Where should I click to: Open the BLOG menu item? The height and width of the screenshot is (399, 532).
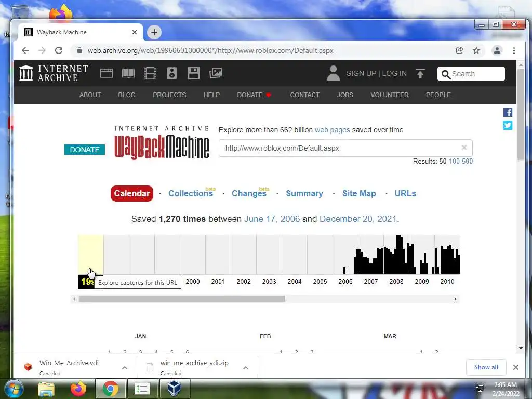pyautogui.click(x=127, y=95)
